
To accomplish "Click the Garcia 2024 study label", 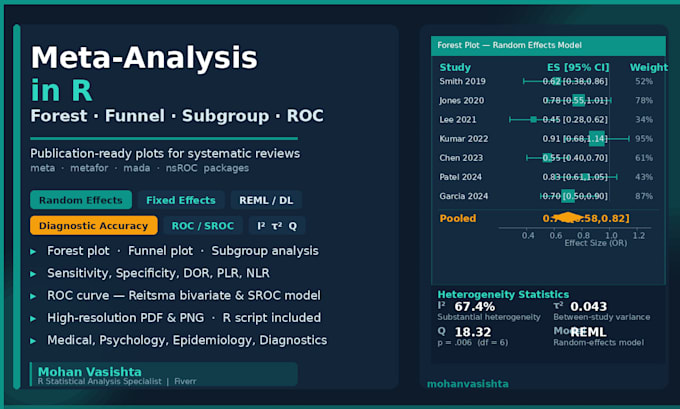I will tap(464, 196).
